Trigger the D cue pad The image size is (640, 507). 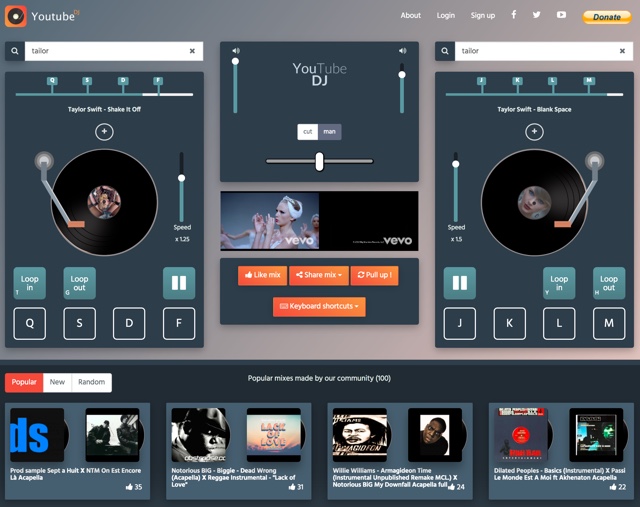tap(129, 323)
